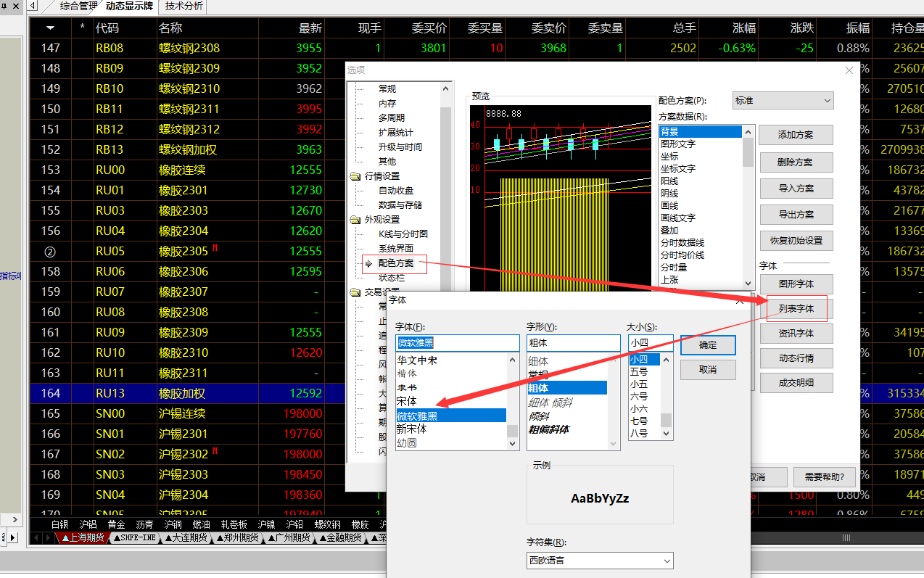Open the 配色方案 dropdown showing 标准

click(783, 100)
